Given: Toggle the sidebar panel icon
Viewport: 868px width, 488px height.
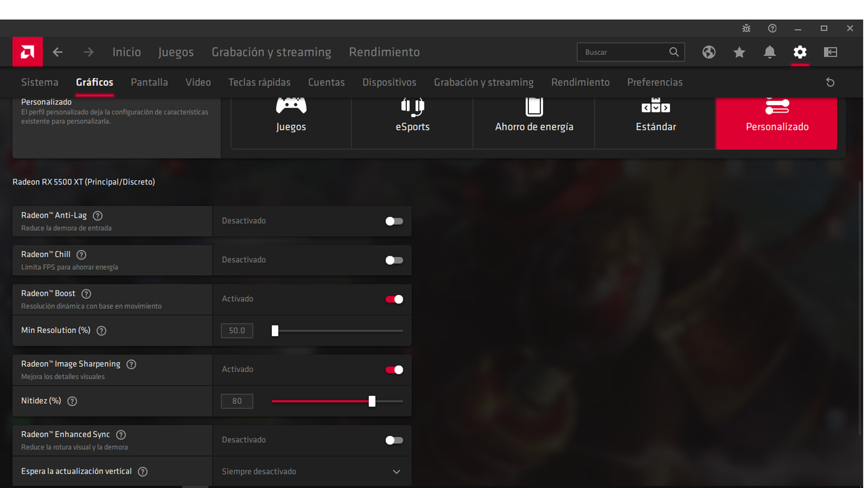Looking at the screenshot, I should click(831, 52).
